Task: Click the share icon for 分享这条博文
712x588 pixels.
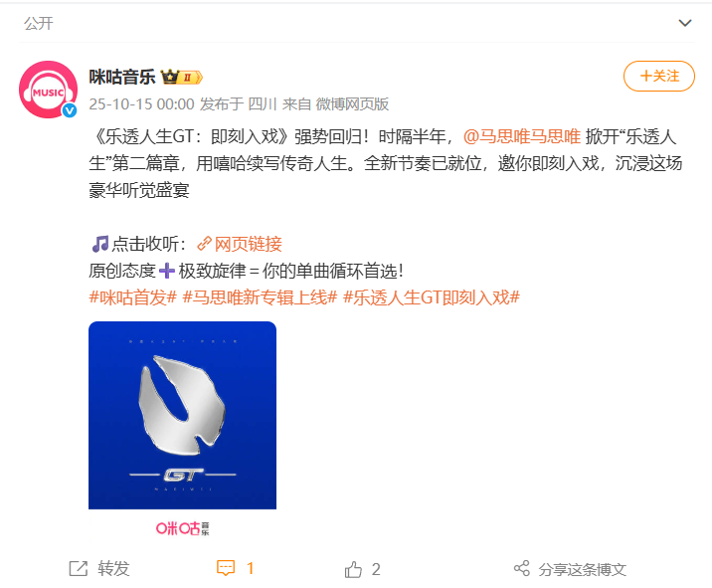Action: [x=522, y=568]
